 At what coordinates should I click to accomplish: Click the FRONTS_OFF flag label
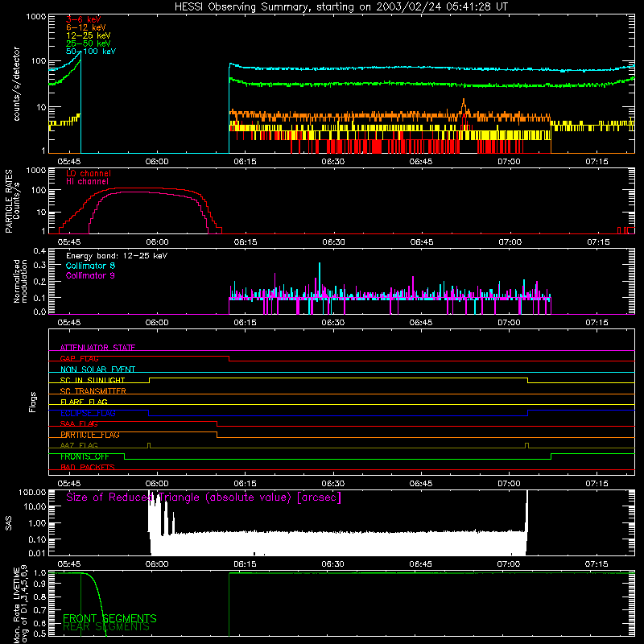pyautogui.click(x=85, y=456)
